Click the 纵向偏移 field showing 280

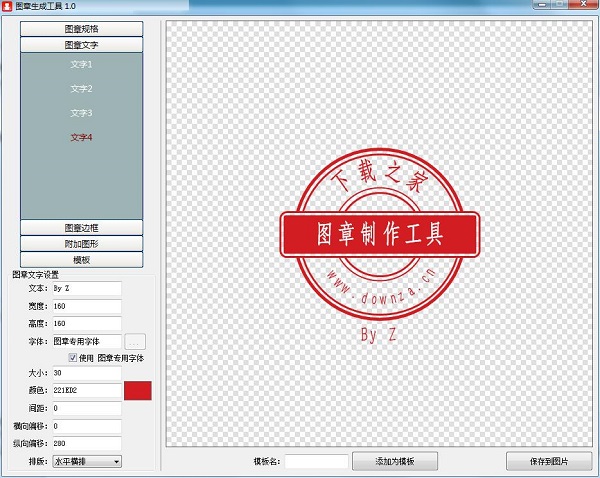pos(86,443)
